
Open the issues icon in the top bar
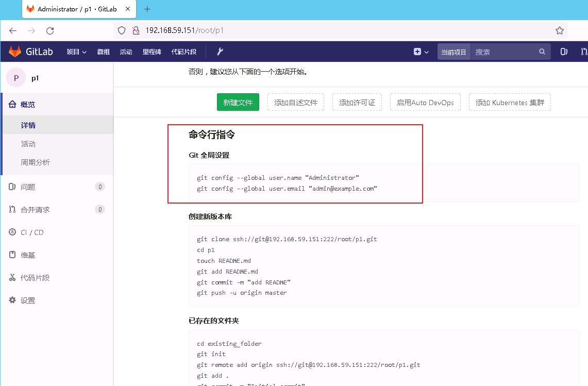563,52
